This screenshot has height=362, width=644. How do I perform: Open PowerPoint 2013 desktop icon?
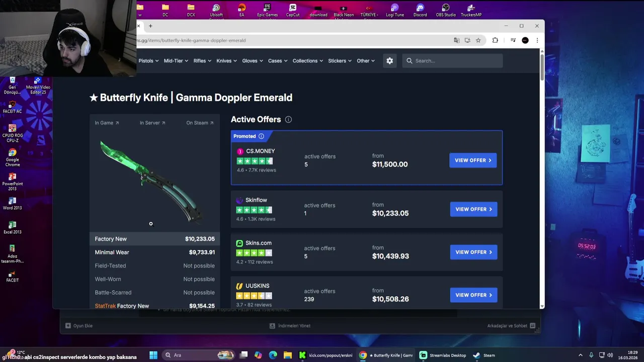[x=13, y=182]
